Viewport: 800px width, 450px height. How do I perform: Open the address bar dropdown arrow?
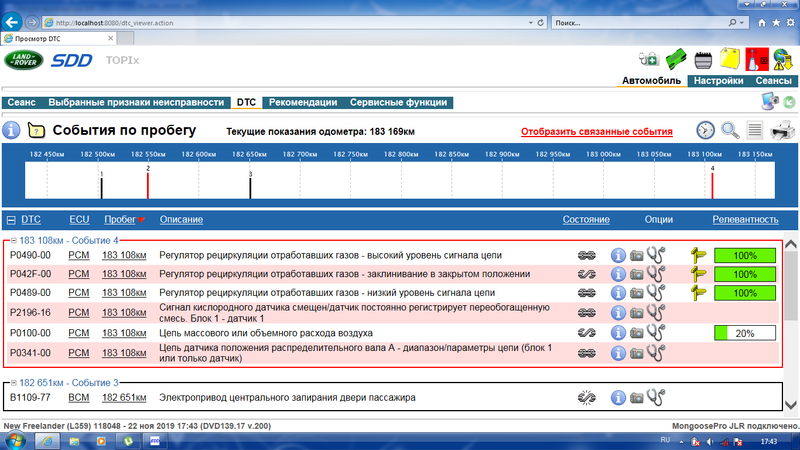point(531,22)
